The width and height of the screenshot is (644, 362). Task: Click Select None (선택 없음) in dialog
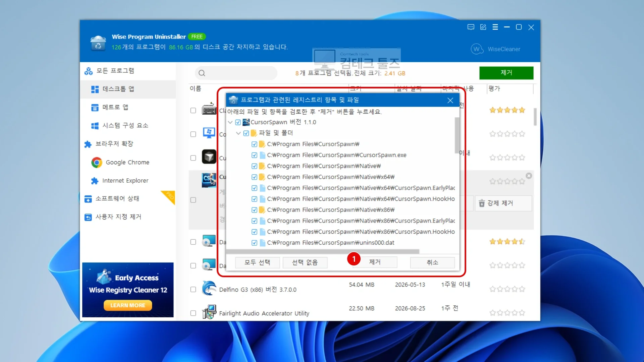point(305,262)
